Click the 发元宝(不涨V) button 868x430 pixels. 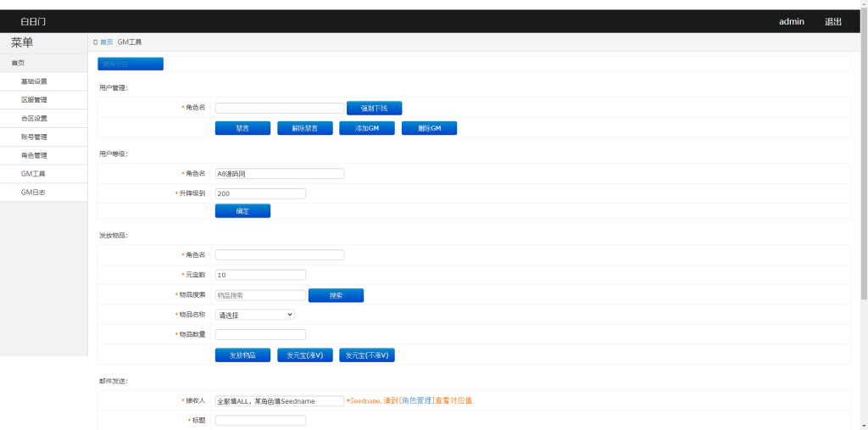click(x=367, y=355)
